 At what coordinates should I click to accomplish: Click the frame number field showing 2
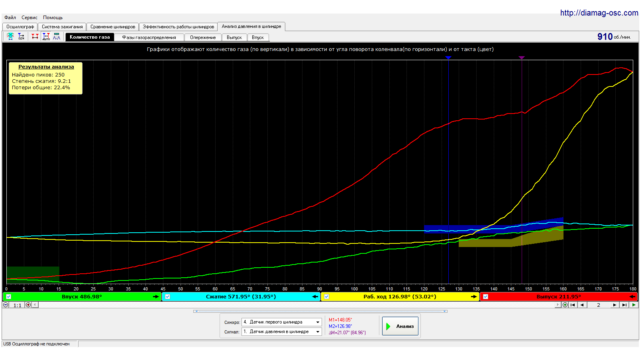click(599, 305)
